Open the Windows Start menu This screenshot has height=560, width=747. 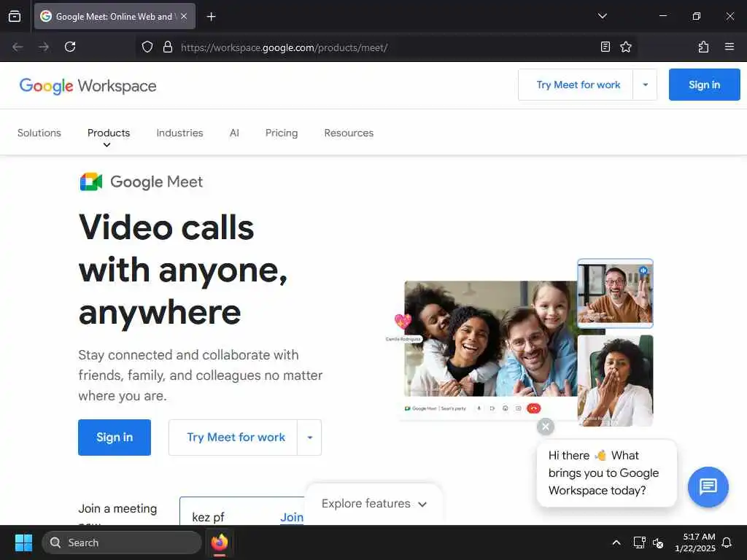[23, 542]
